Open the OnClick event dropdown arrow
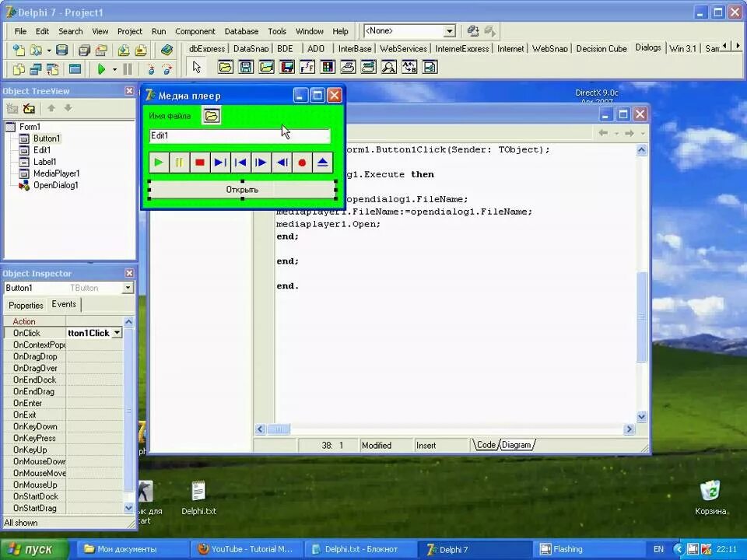 (x=117, y=333)
